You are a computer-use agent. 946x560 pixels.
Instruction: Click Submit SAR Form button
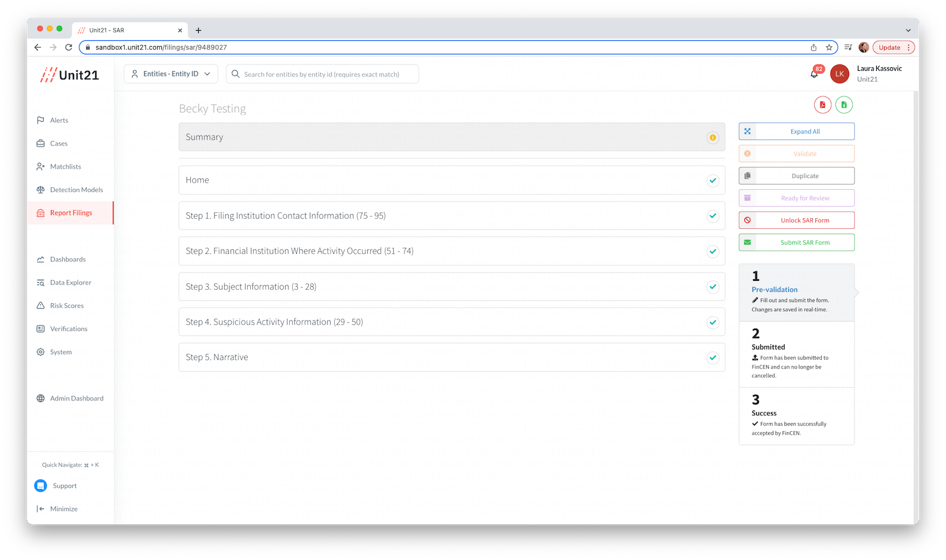click(796, 242)
